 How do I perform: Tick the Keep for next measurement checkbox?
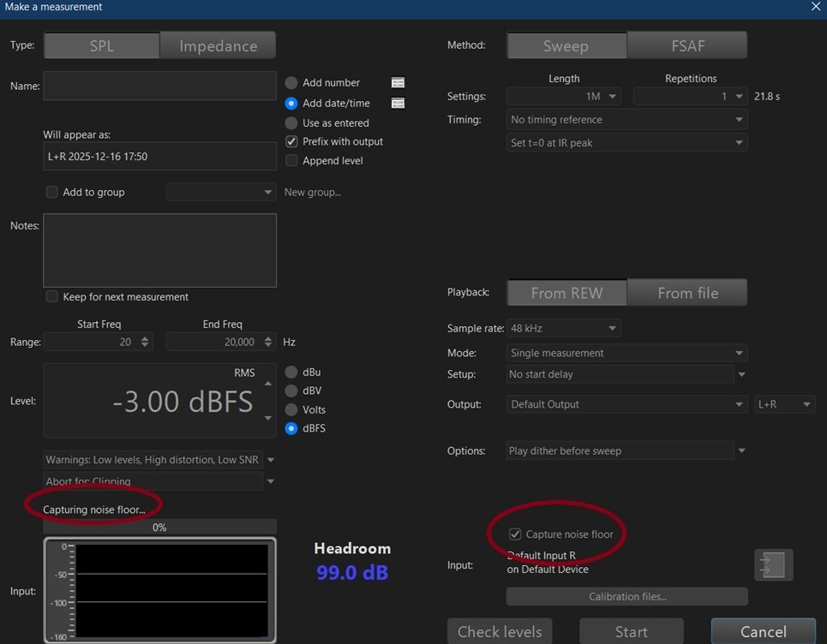52,297
